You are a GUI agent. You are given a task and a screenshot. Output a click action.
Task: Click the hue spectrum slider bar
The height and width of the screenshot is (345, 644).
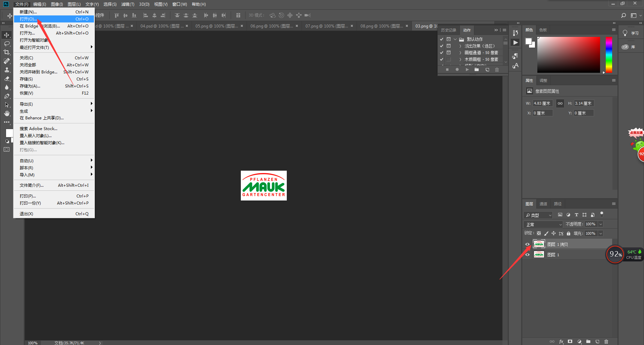pos(609,55)
